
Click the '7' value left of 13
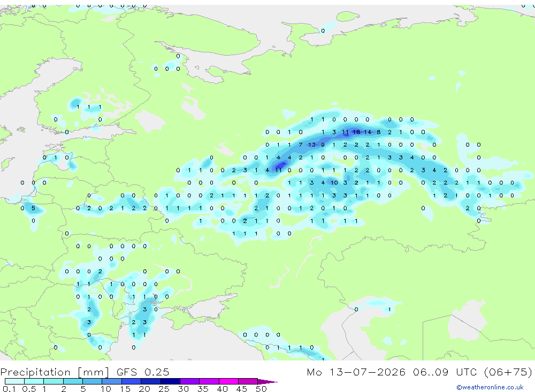tap(301, 144)
